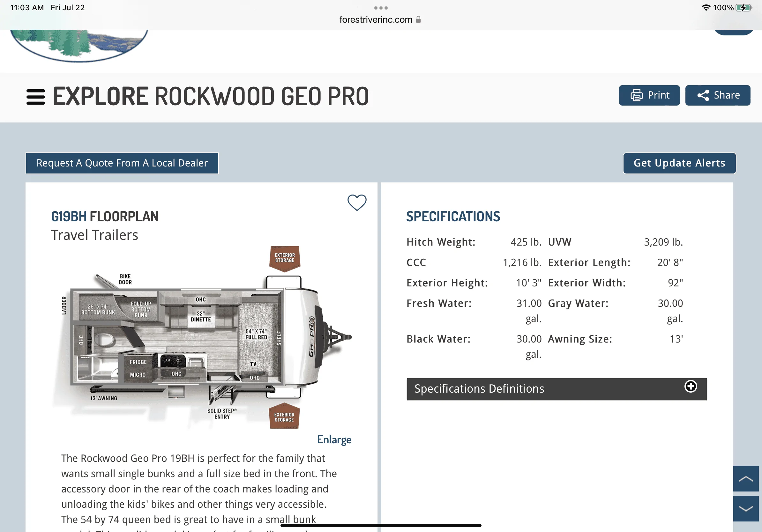The height and width of the screenshot is (532, 762).
Task: Select the Exterior Height value 10' 3"
Action: click(528, 283)
